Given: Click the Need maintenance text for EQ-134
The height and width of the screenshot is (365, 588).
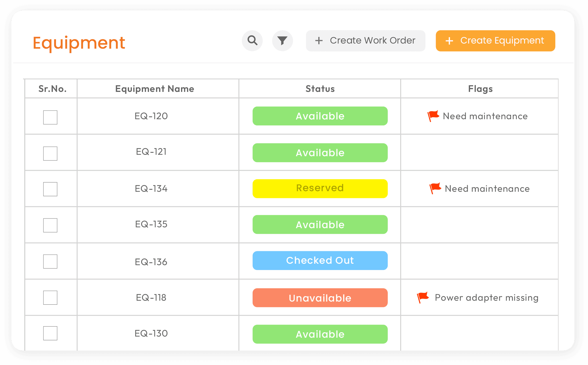Looking at the screenshot, I should click(x=487, y=189).
